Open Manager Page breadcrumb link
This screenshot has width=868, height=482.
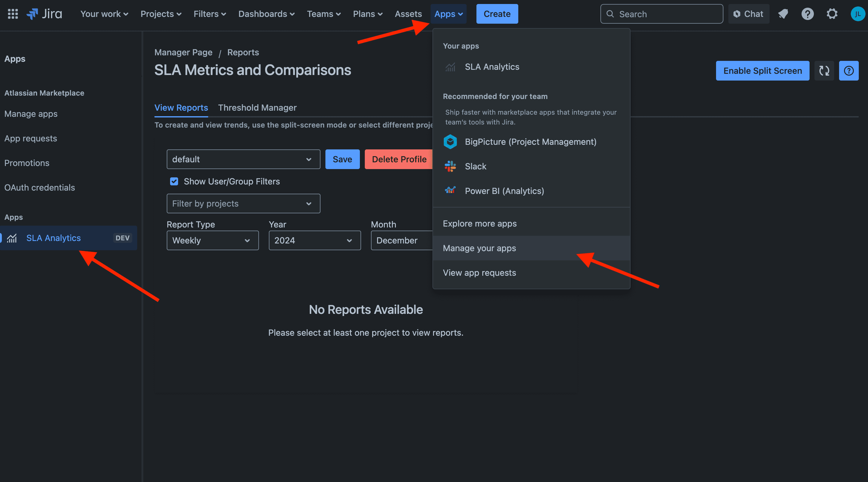[183, 53]
